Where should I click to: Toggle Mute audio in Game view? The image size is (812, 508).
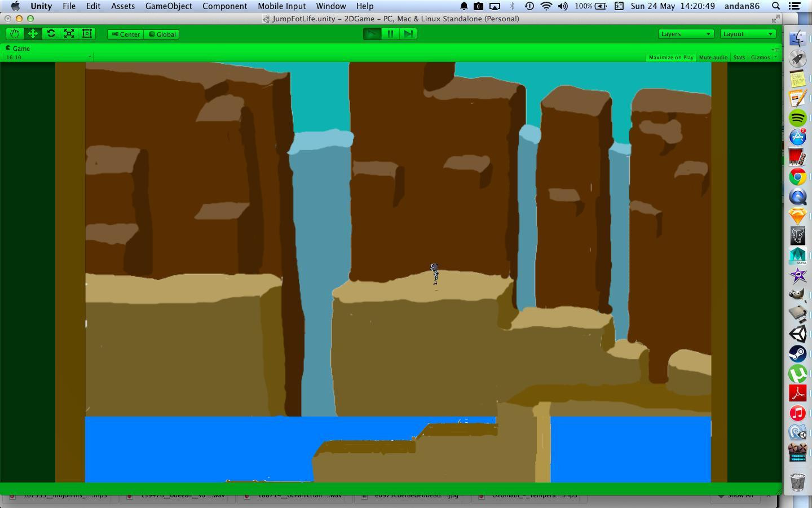[713, 57]
